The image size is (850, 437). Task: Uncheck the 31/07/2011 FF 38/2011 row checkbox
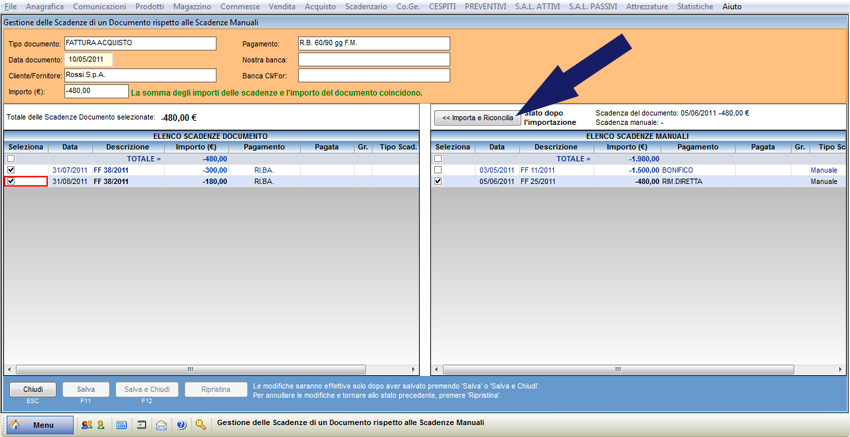click(x=11, y=170)
